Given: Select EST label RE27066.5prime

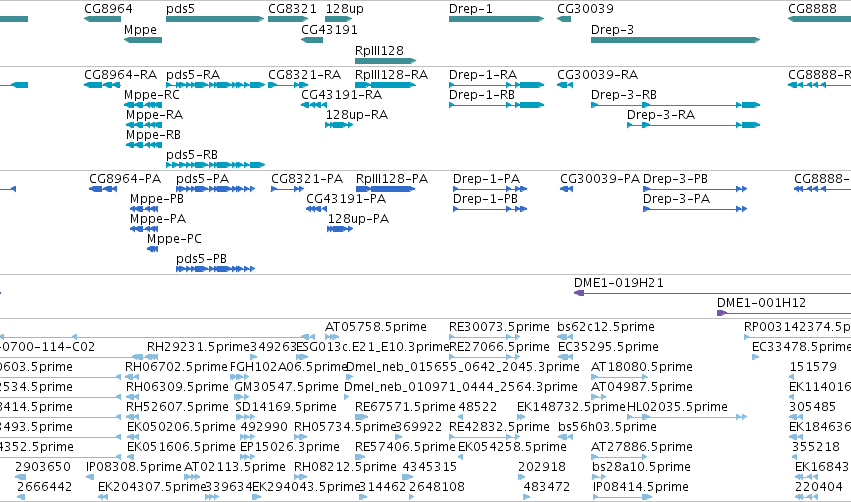Looking at the screenshot, I should coord(499,347).
